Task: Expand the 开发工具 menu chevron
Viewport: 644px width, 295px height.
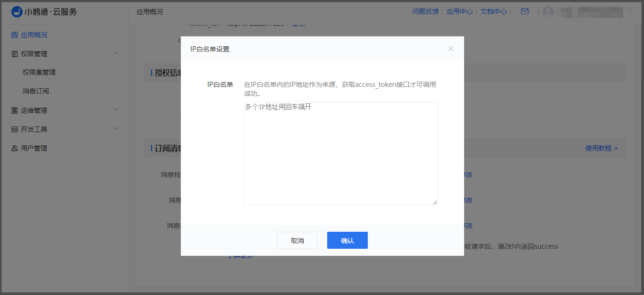Action: pyautogui.click(x=117, y=128)
